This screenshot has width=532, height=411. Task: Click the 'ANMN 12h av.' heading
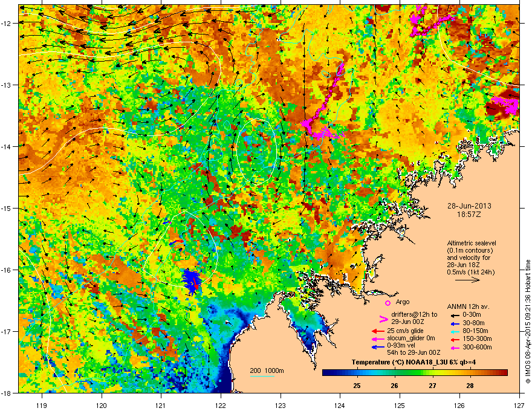468,307
